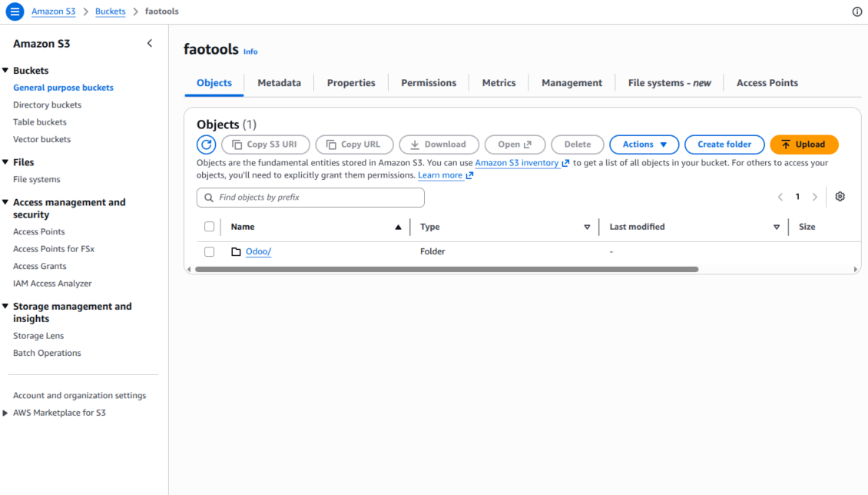Viewport: 868px width, 495px height.
Task: Click Create folder button
Action: (724, 145)
